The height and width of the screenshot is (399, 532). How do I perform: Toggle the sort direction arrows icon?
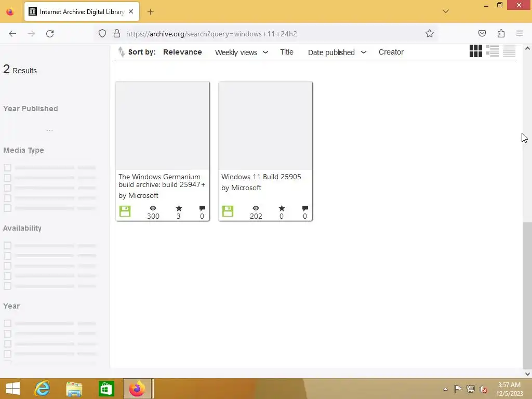pyautogui.click(x=121, y=52)
